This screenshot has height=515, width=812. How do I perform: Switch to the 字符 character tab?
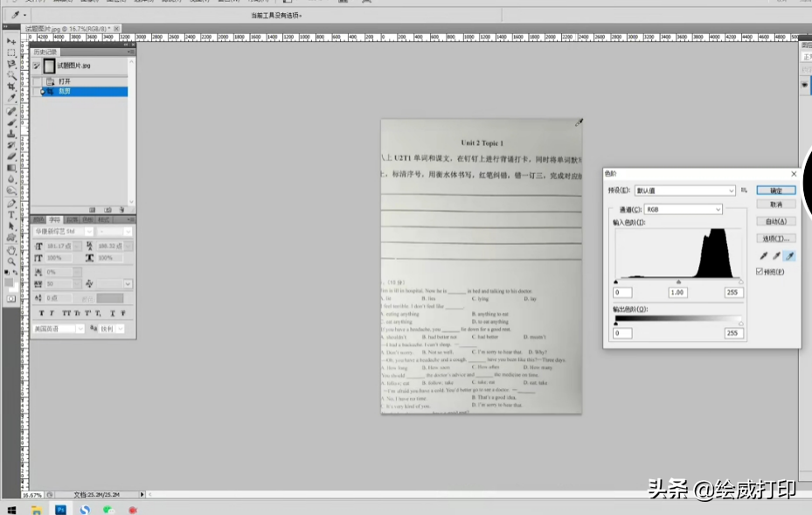click(x=54, y=220)
